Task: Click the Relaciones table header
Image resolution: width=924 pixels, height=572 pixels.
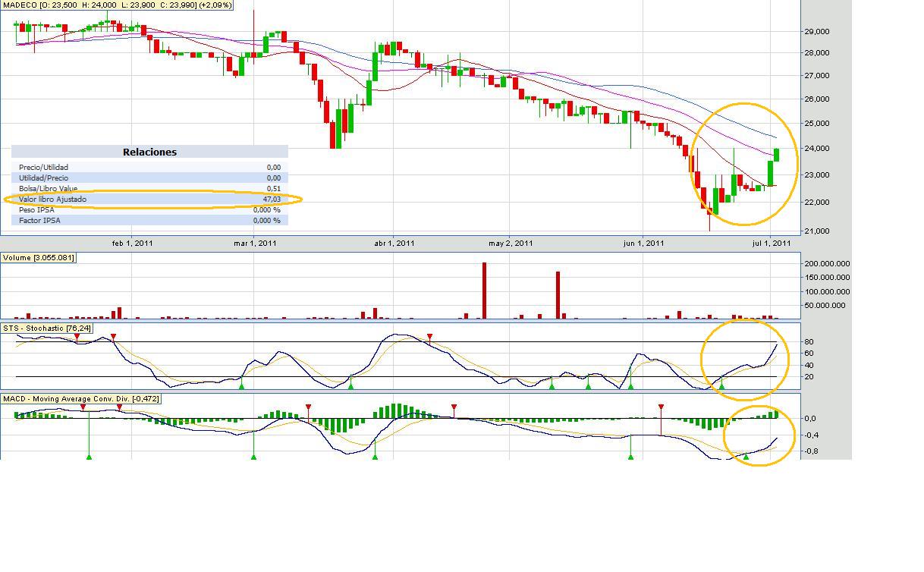Action: tap(149, 152)
